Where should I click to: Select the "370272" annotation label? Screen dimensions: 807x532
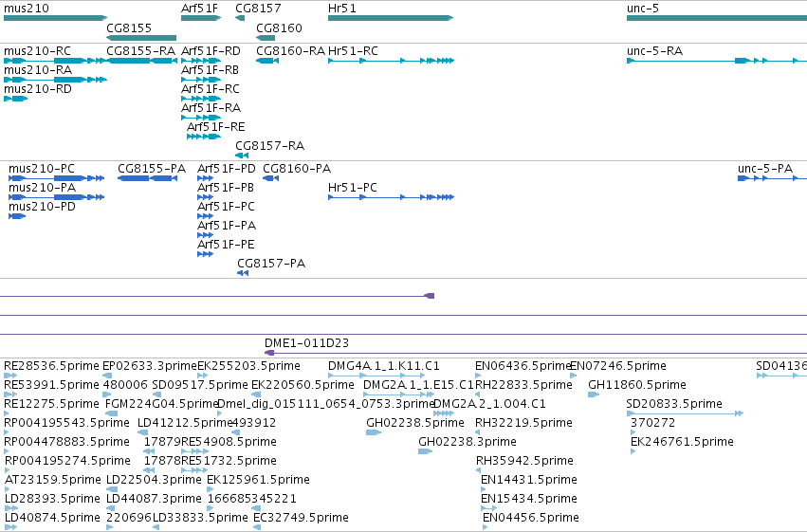[652, 423]
